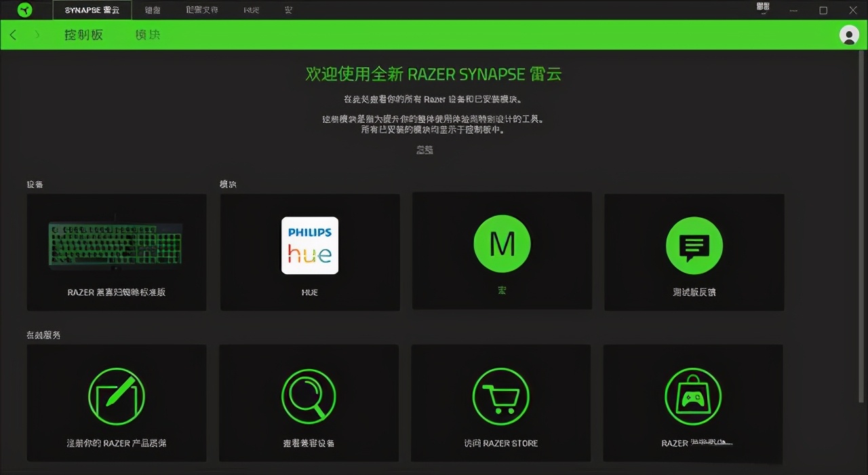The image size is (868, 475).
Task: Open the 宏 menu item
Action: point(288,10)
